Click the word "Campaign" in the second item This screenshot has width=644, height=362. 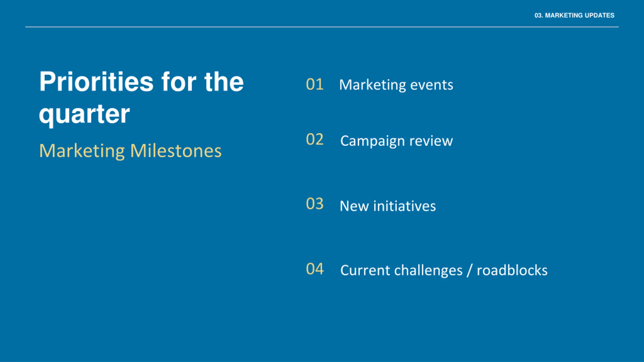pyautogui.click(x=372, y=141)
